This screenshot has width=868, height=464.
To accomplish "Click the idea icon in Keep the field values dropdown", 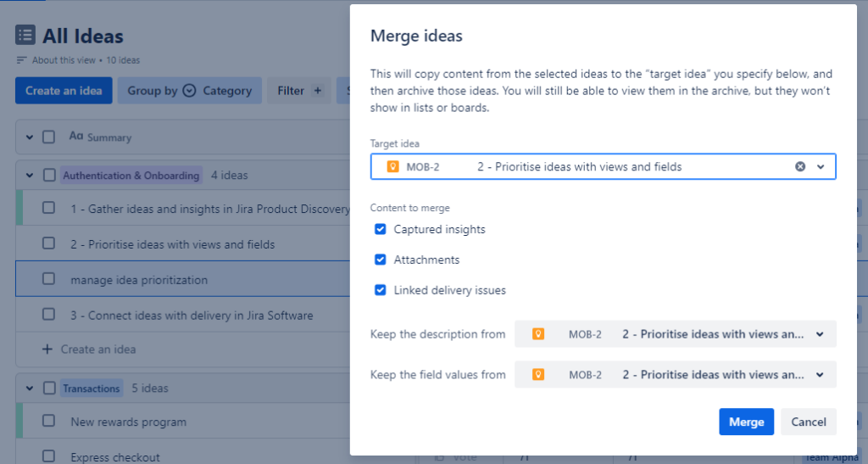I will (x=537, y=374).
